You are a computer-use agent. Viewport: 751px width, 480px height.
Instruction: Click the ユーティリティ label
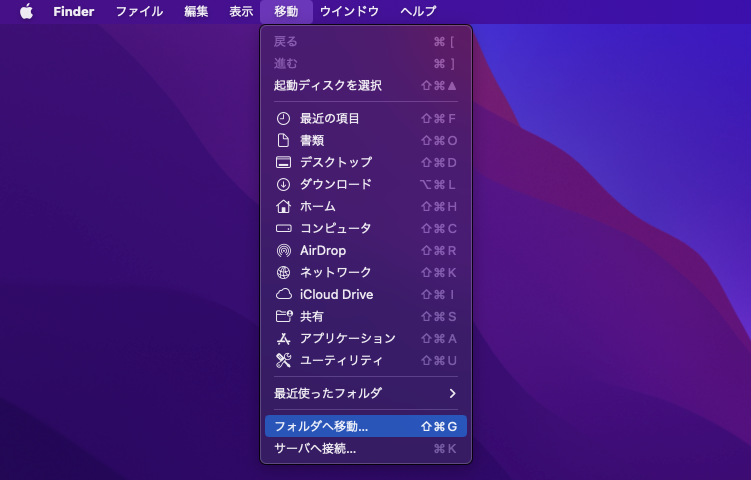[x=341, y=360]
